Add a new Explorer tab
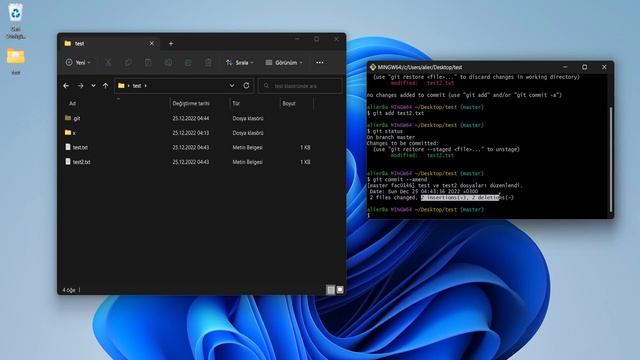 pos(171,43)
